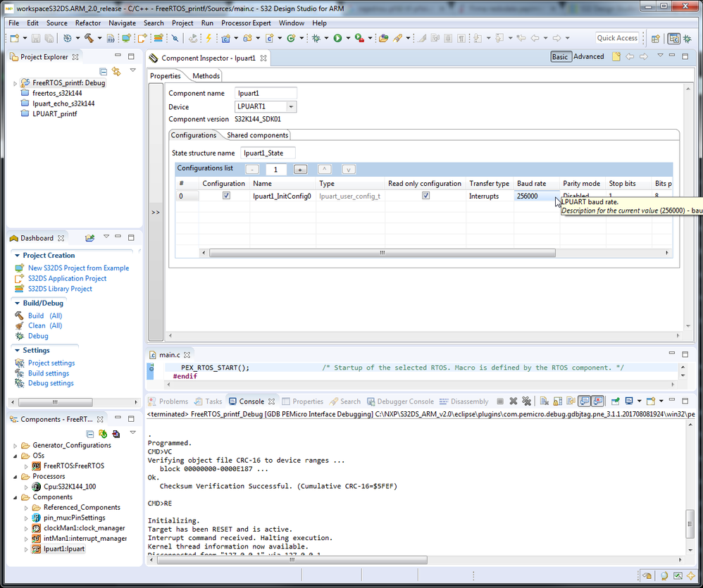Click the configurations table horizontal scrollbar
Screen dimensions: 703x588
click(382, 253)
